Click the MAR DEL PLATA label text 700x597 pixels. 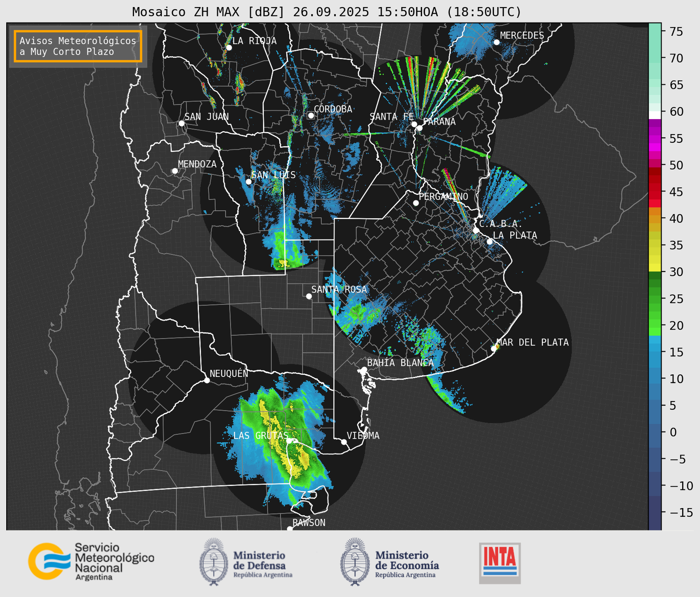(532, 343)
